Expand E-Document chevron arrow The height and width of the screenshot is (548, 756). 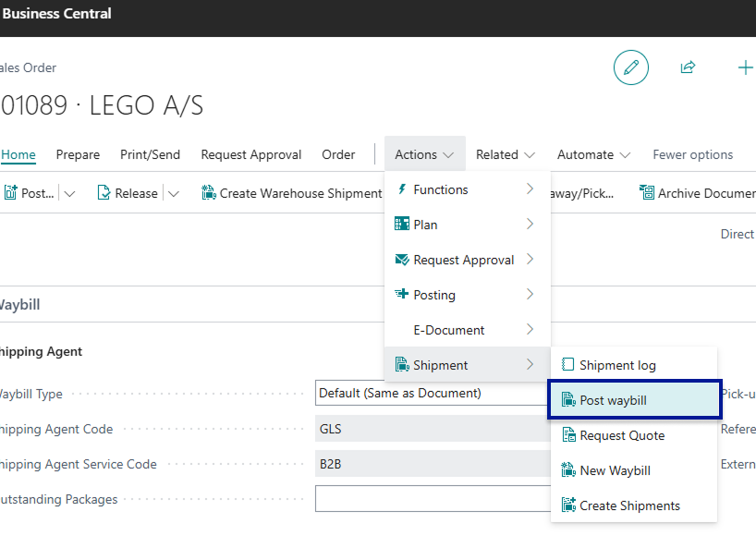pos(530,329)
